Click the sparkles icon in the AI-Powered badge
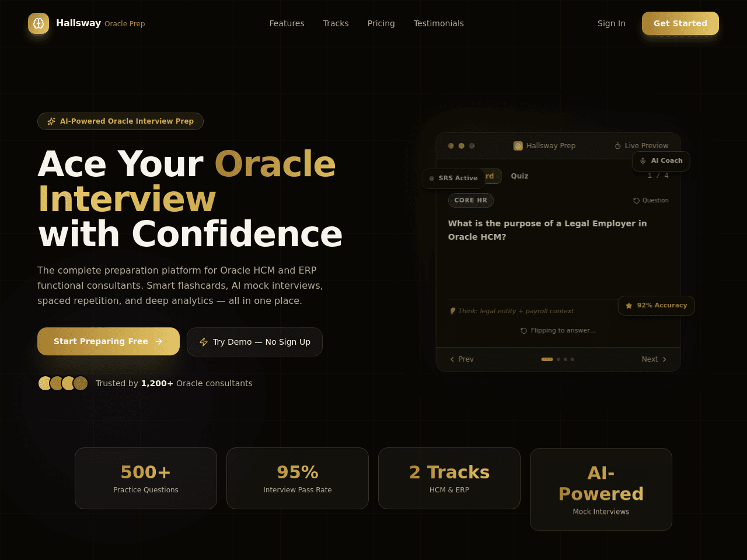Image resolution: width=747 pixels, height=560 pixels. [x=51, y=121]
